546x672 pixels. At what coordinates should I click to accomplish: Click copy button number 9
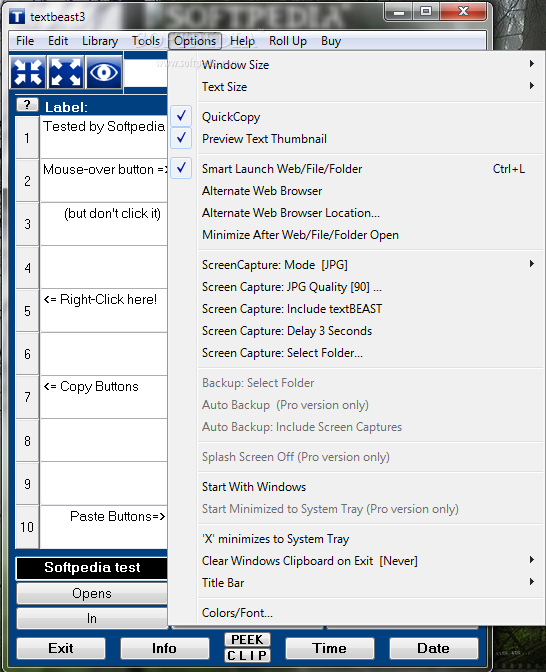(x=27, y=484)
